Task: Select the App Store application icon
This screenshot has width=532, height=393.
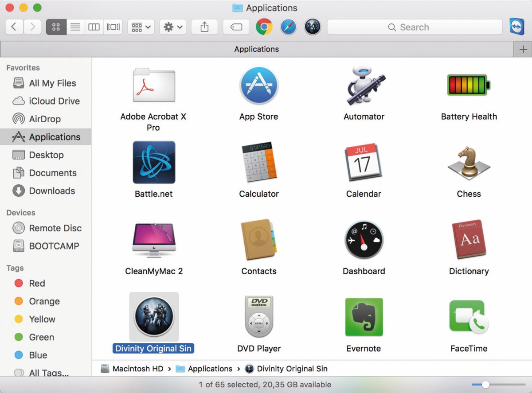Action: pyautogui.click(x=259, y=85)
